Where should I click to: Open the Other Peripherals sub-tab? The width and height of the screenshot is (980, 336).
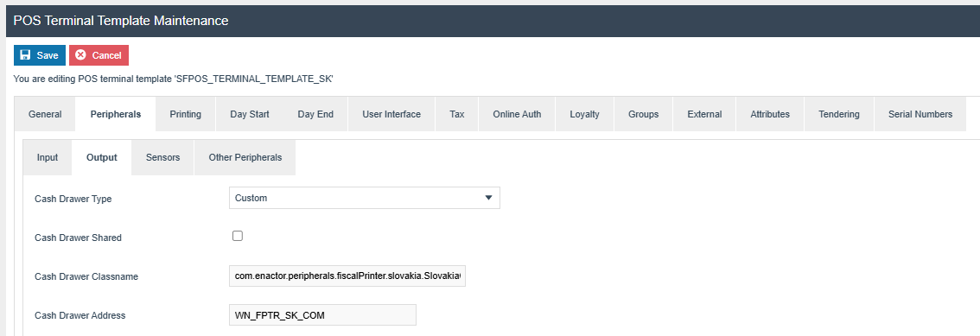click(x=245, y=157)
